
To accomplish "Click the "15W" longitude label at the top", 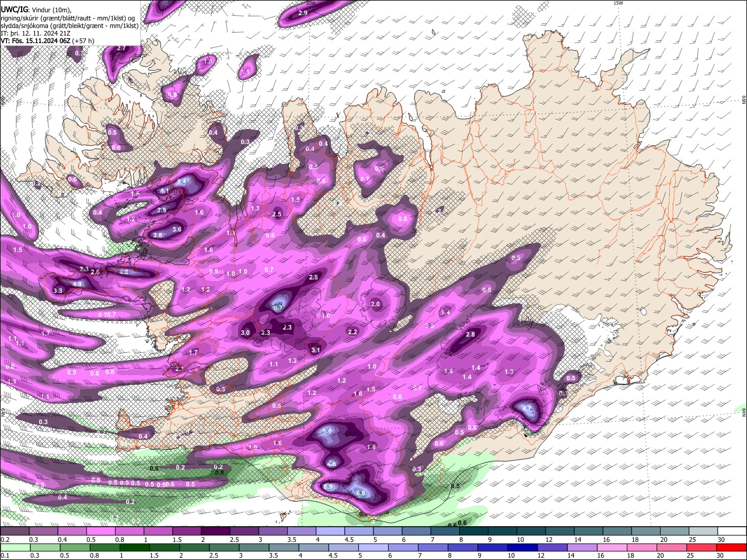I will pos(617,3).
